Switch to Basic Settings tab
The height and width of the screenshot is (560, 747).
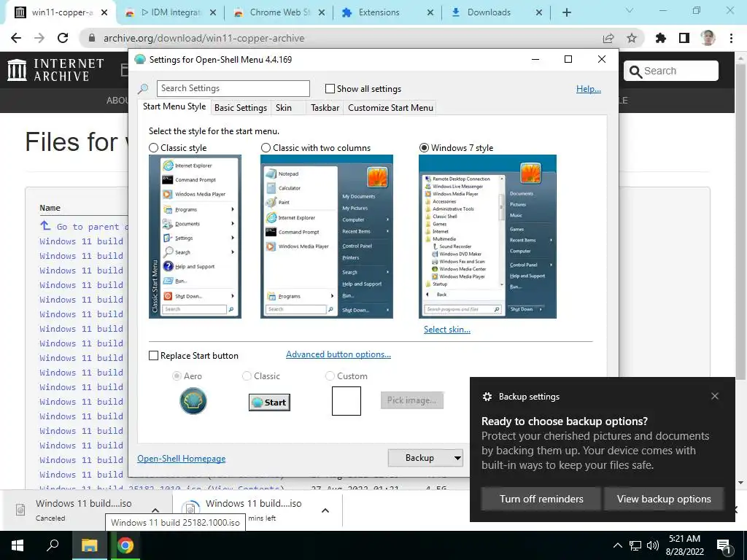241,108
